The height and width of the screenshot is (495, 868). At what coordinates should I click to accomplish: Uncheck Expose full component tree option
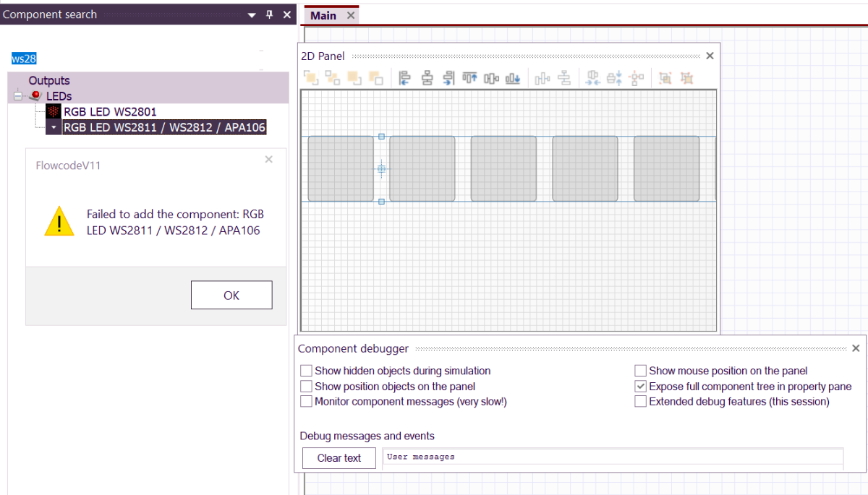[640, 387]
